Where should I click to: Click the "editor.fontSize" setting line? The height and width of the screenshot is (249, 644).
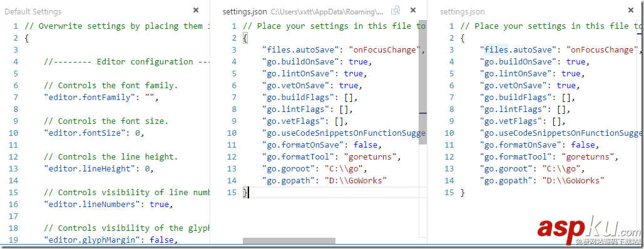coord(94,133)
